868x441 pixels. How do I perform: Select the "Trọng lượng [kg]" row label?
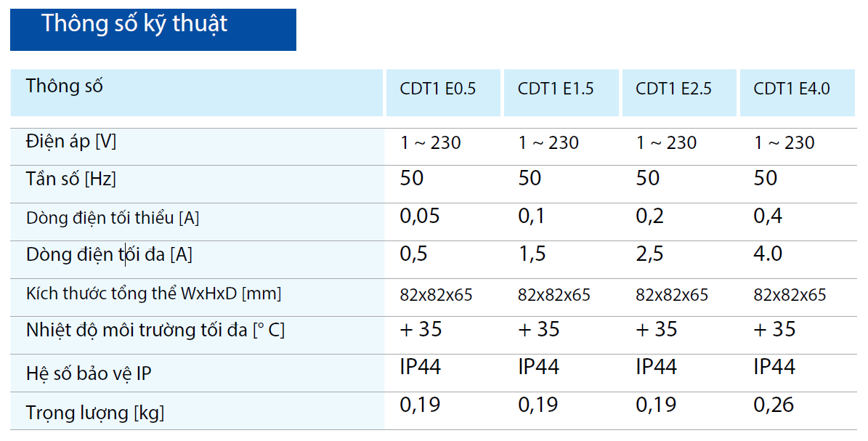[95, 413]
